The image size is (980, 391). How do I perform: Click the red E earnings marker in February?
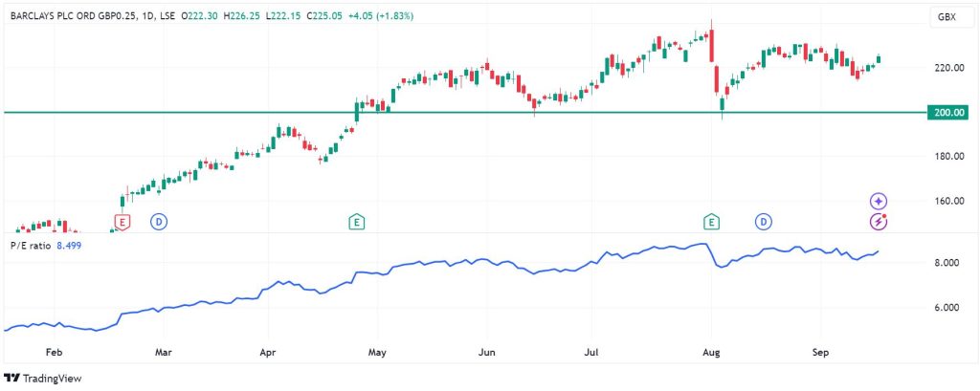[122, 221]
